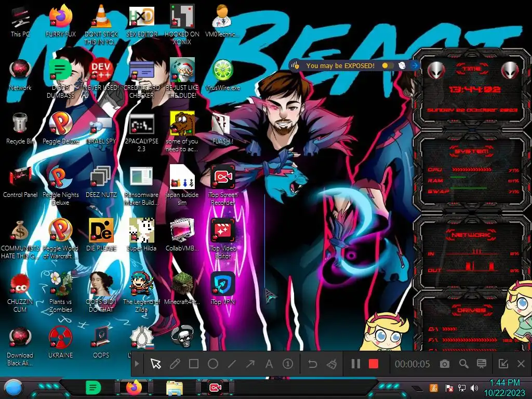This screenshot has height=399, width=532.
Task: Open the HOOKED ON XONIX shortcut
Action: [182, 25]
